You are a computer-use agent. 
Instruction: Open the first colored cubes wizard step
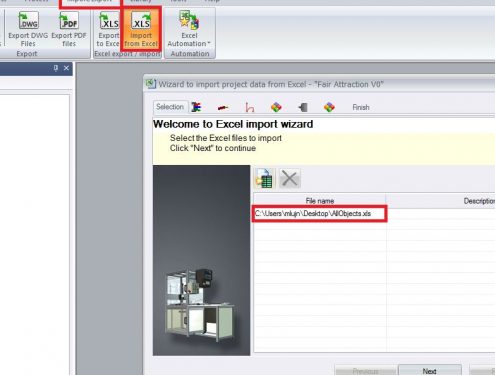pyautogui.click(x=276, y=107)
